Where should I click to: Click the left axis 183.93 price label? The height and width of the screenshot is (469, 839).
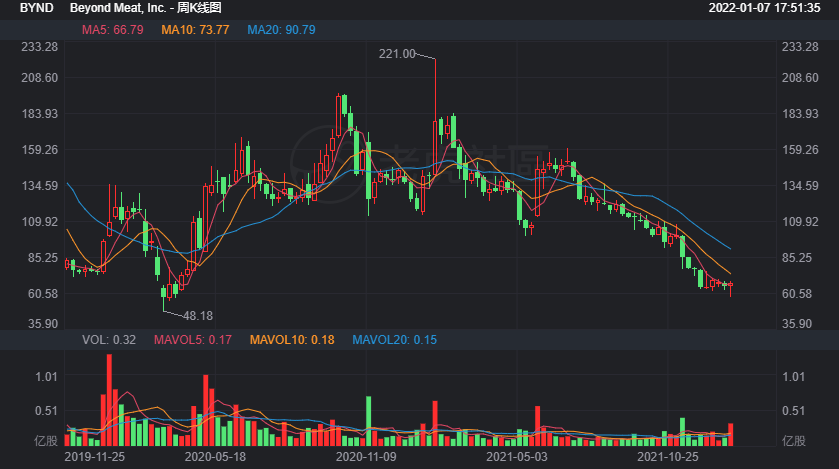[x=40, y=114]
